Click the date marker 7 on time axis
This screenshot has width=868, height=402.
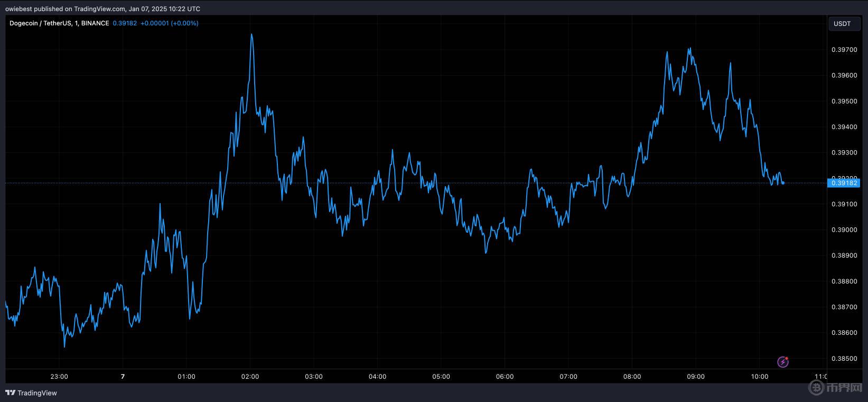[123, 377]
